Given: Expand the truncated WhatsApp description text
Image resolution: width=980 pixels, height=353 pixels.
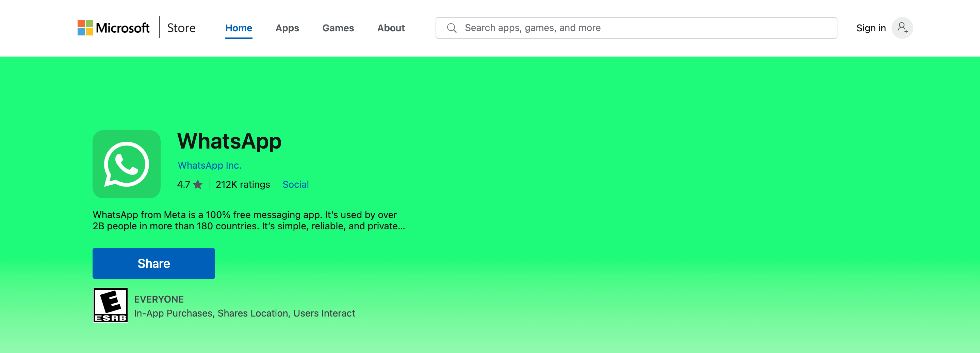Looking at the screenshot, I should 248,220.
